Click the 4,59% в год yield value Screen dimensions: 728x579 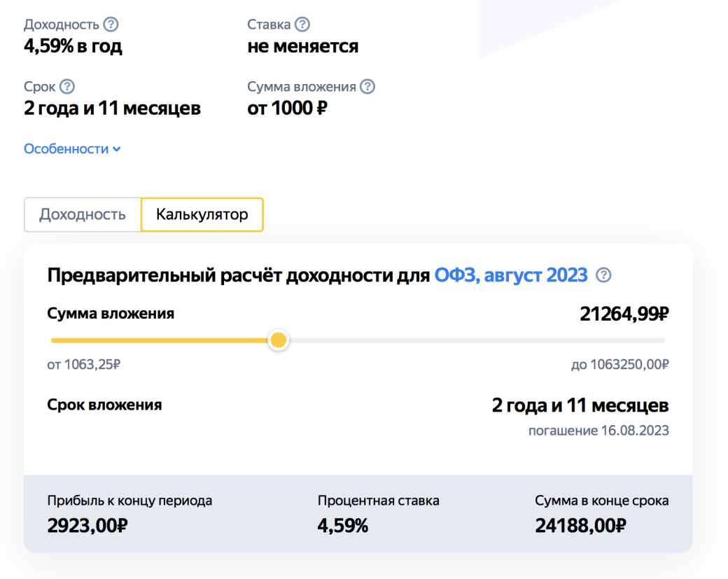tap(73, 46)
